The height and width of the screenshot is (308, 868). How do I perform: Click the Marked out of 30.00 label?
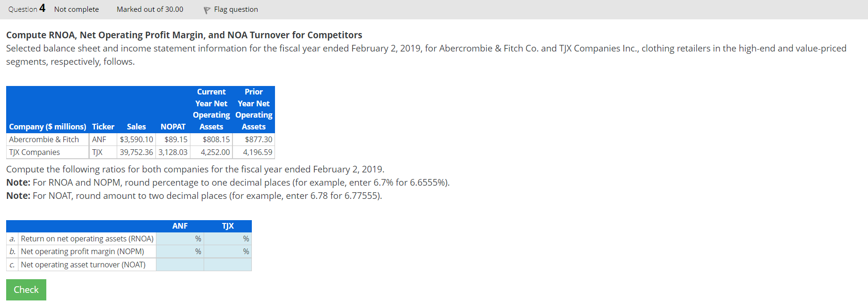pyautogui.click(x=150, y=9)
